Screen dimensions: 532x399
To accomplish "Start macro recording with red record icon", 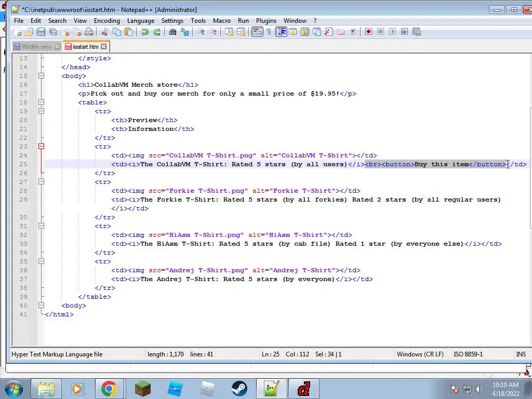I will pyautogui.click(x=368, y=32).
